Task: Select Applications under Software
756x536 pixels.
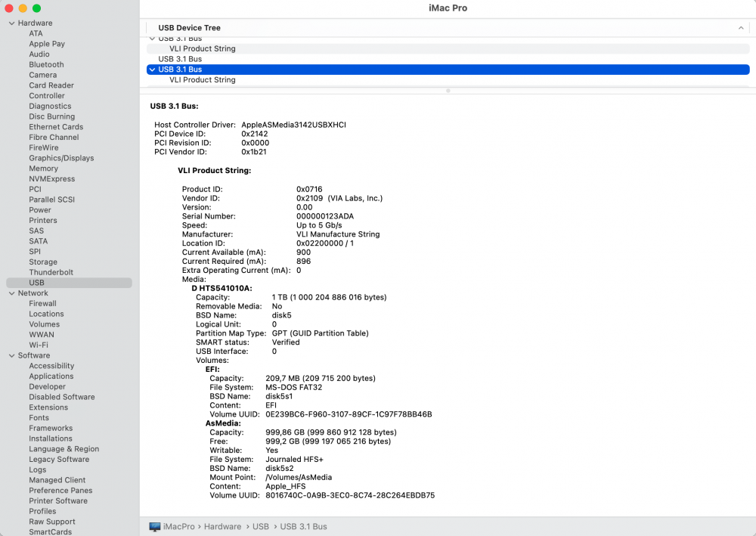Action: point(51,376)
